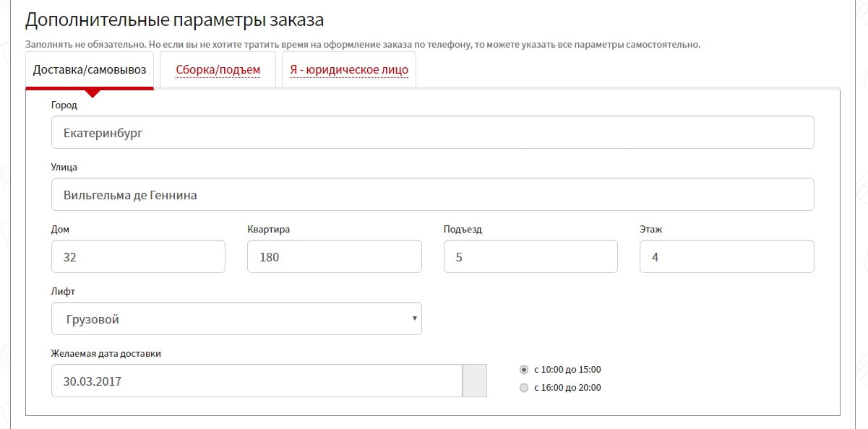The height and width of the screenshot is (429, 868).
Task: Select the Доставка/самовывоз tab
Action: point(90,70)
